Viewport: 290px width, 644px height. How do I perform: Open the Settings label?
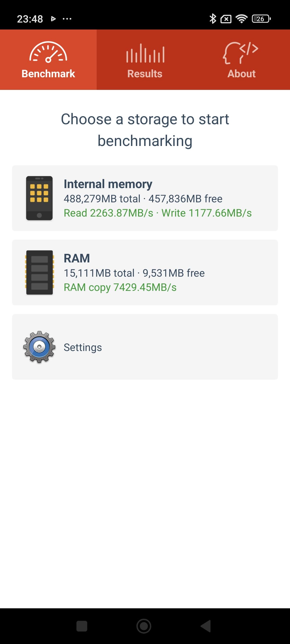pos(83,347)
